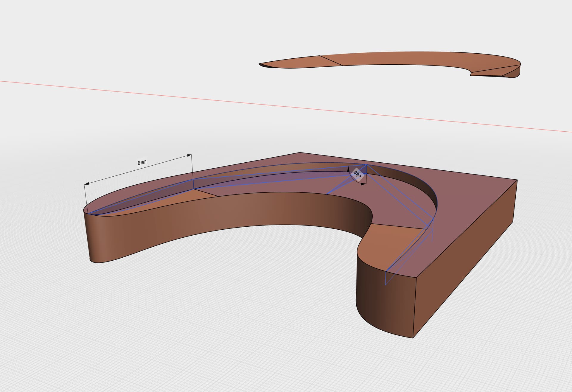Select the red axis line
This screenshot has width=572, height=392.
point(286,106)
